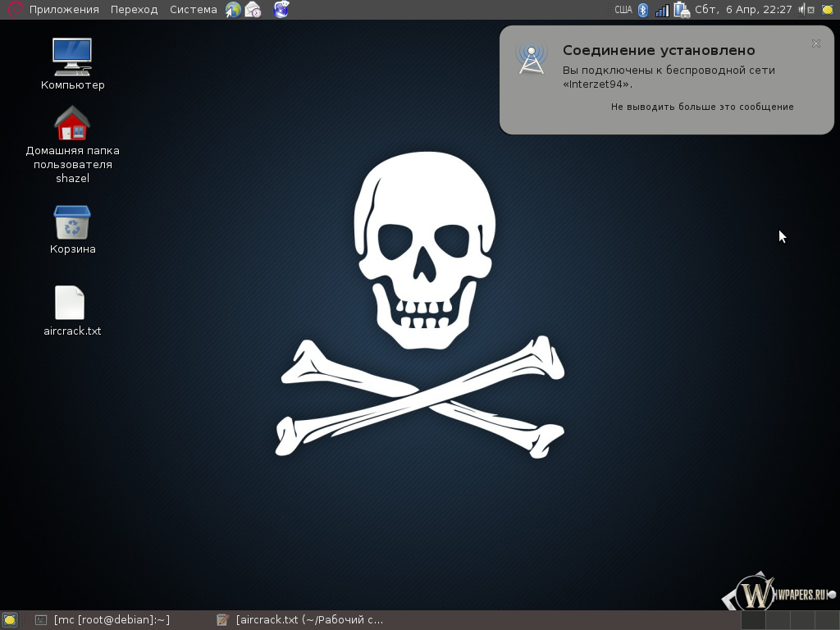Image resolution: width=840 pixels, height=630 pixels.
Task: Open the wireless network signal indicator
Action: tap(662, 10)
